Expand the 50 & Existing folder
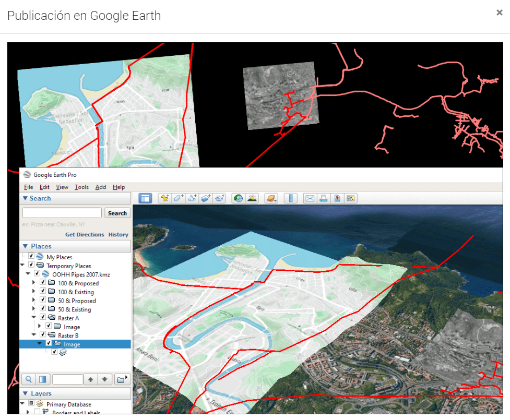The height and width of the screenshot is (420, 510). click(x=33, y=308)
